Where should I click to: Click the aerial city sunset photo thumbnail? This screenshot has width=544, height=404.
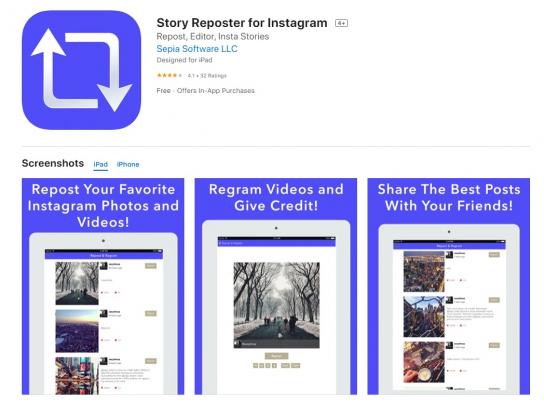click(77, 331)
